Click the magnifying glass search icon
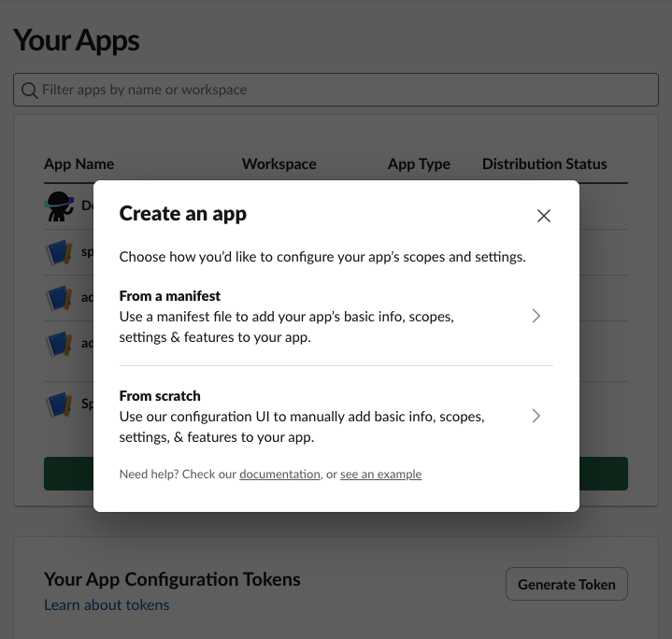 [x=30, y=91]
